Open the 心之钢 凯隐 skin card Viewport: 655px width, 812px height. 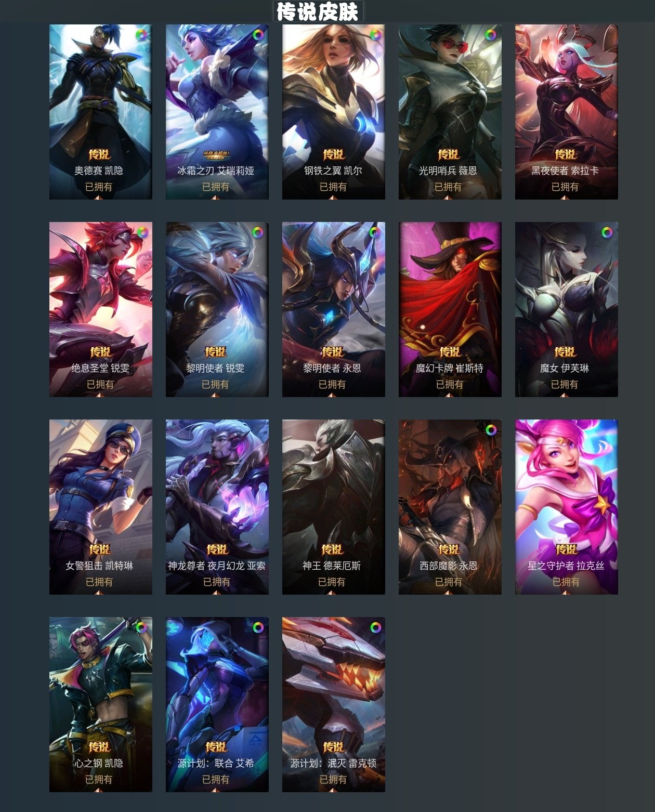pos(101,704)
